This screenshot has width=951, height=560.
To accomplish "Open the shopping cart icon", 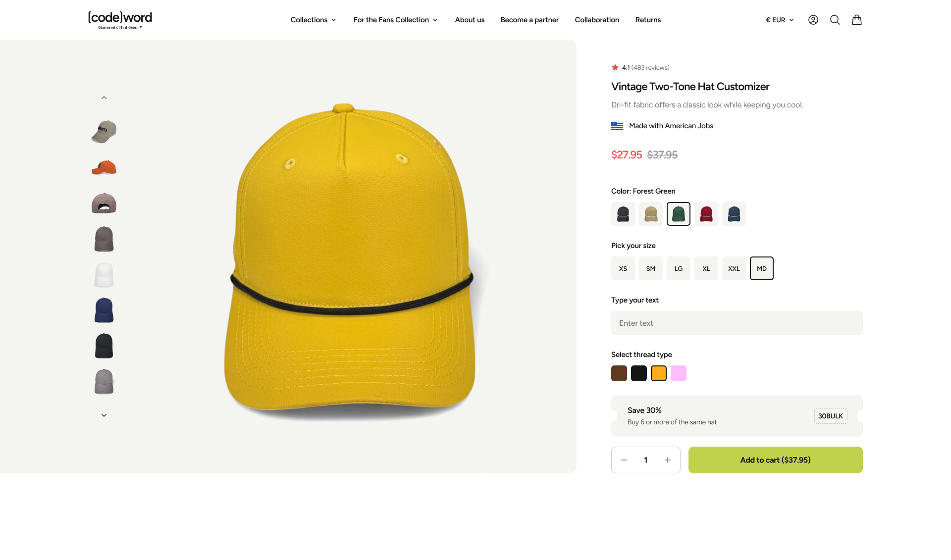I will pos(857,20).
